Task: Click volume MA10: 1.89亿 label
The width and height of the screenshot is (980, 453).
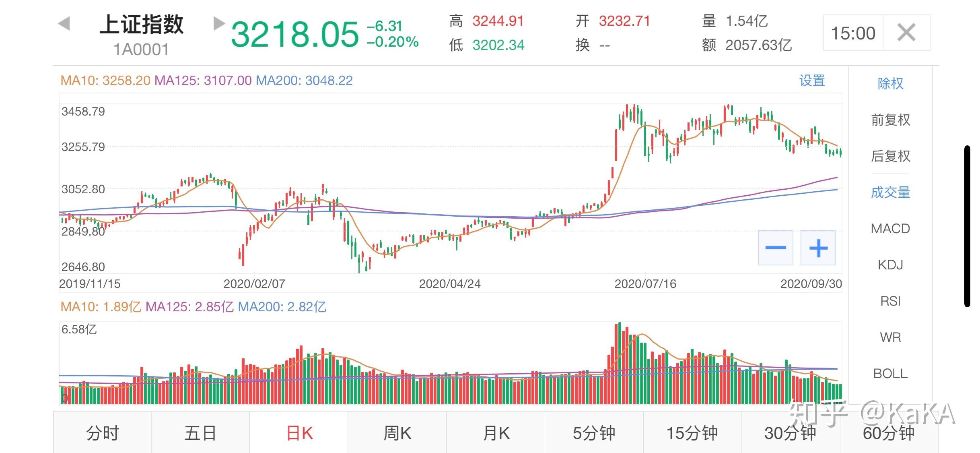Action: pos(101,307)
